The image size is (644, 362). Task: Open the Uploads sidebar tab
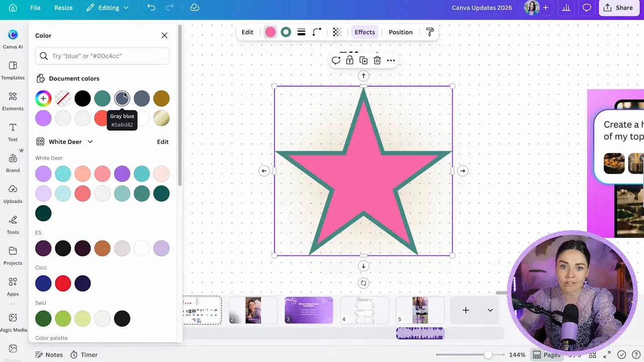[13, 194]
